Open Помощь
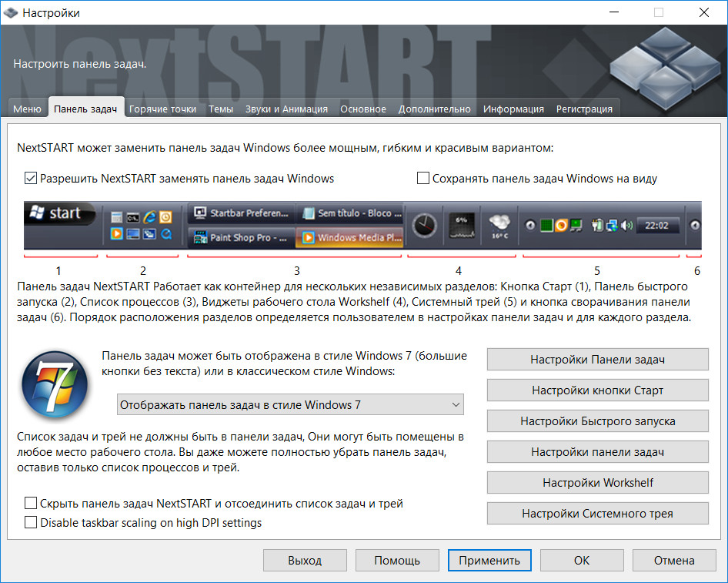The width and height of the screenshot is (728, 583). point(397,560)
